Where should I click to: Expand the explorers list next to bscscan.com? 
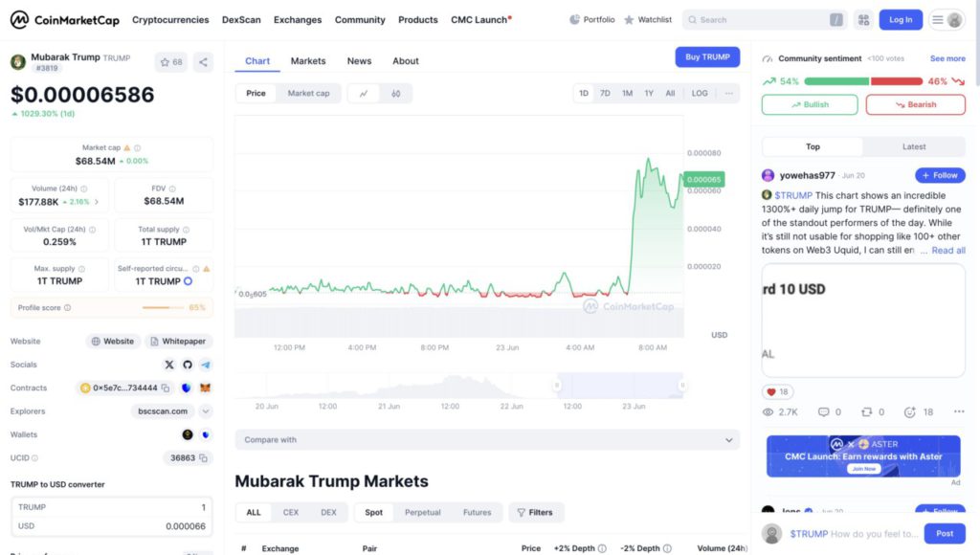pos(206,411)
